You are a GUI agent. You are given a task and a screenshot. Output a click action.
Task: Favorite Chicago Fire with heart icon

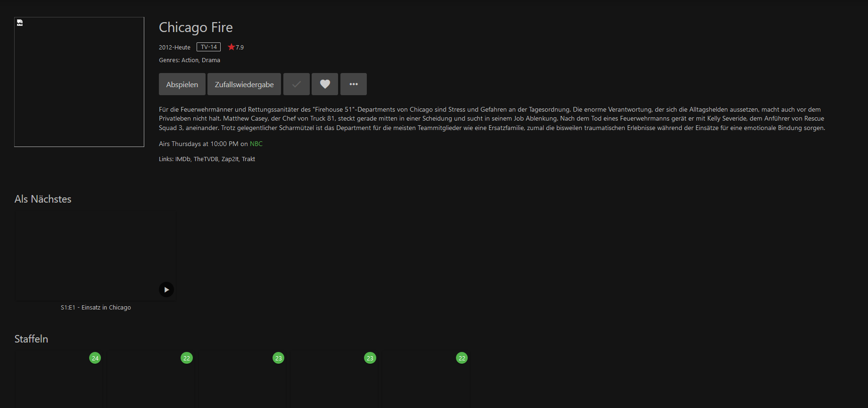pyautogui.click(x=325, y=84)
